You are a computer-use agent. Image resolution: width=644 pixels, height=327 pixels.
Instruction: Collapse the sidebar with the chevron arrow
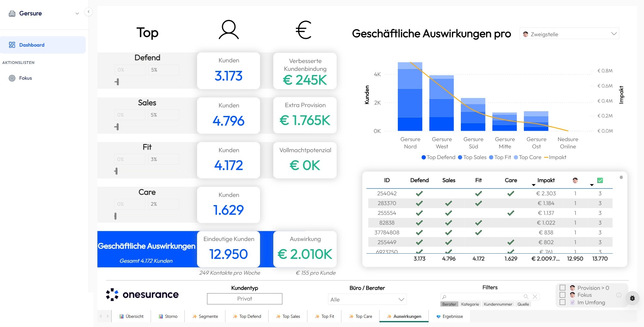coord(89,12)
